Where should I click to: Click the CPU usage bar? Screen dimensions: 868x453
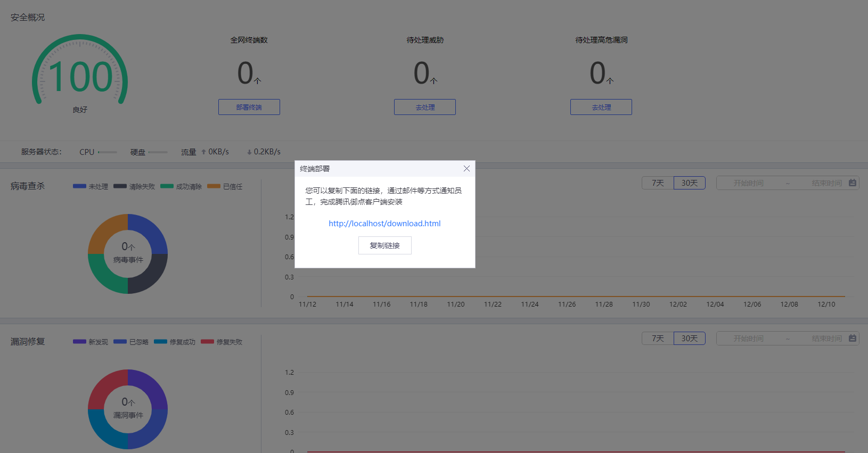point(108,152)
